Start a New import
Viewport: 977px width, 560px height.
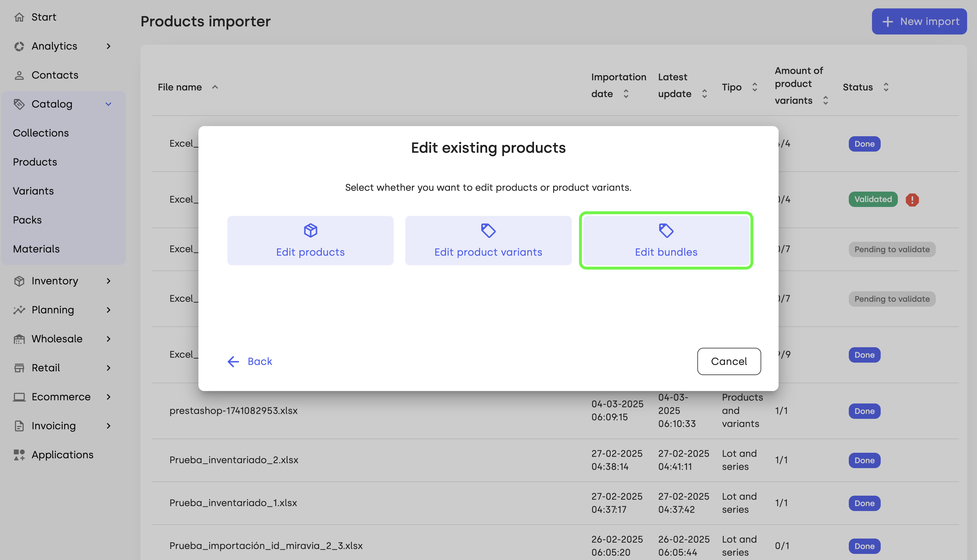point(919,21)
